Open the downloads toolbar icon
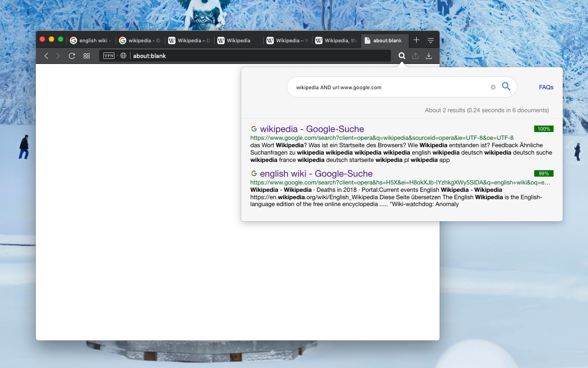This screenshot has height=368, width=588. click(429, 56)
